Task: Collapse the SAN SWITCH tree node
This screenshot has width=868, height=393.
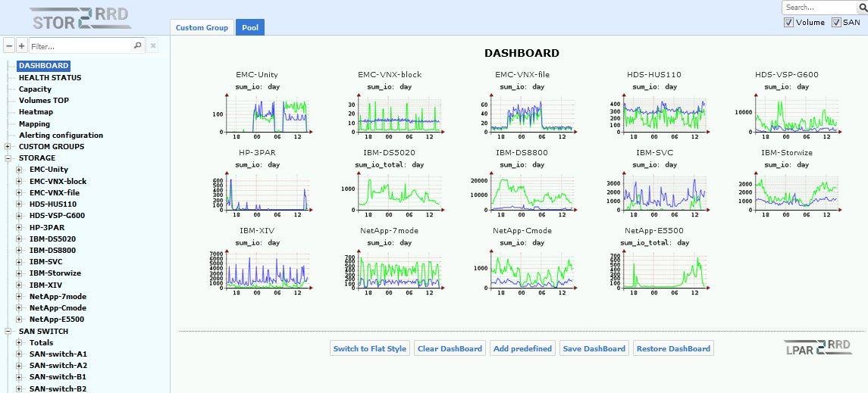Action: pyautogui.click(x=8, y=331)
